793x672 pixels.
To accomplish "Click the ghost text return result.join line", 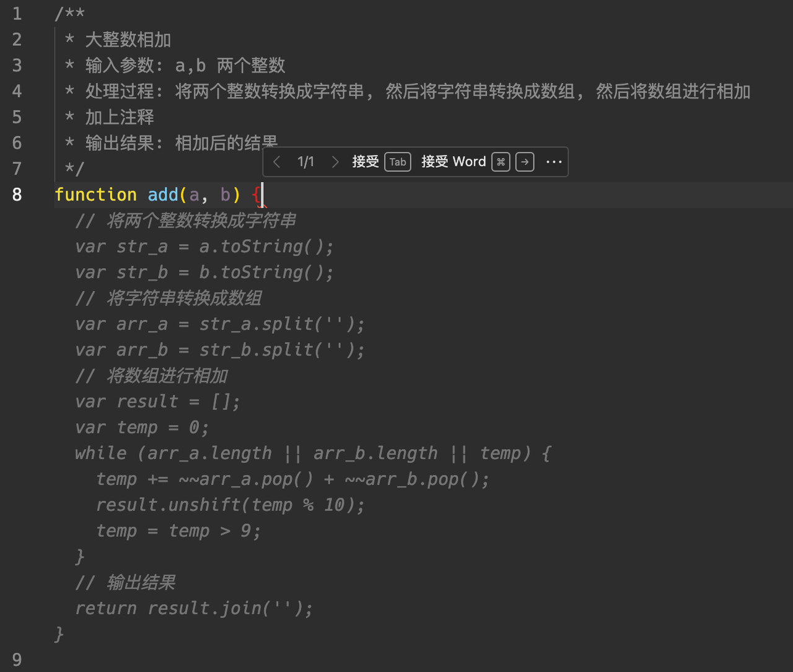I will (194, 608).
